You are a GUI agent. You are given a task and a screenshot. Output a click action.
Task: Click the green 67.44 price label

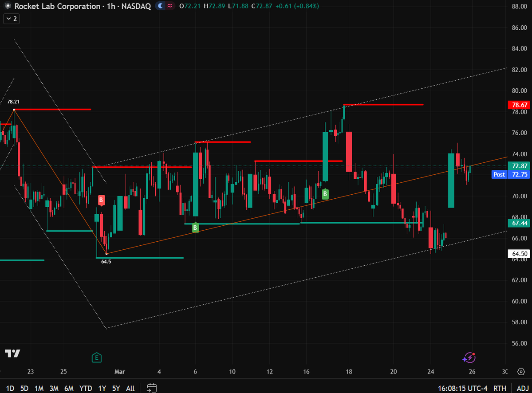[519, 223]
